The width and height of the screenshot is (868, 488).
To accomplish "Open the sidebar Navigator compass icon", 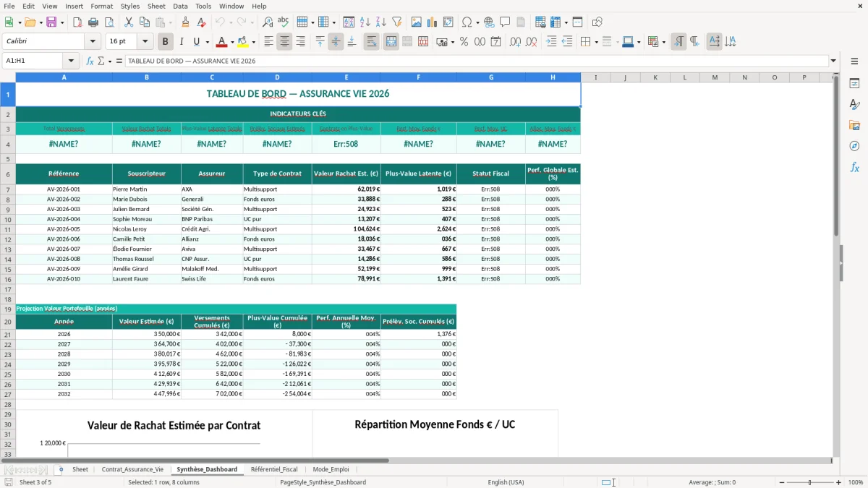I will (854, 146).
